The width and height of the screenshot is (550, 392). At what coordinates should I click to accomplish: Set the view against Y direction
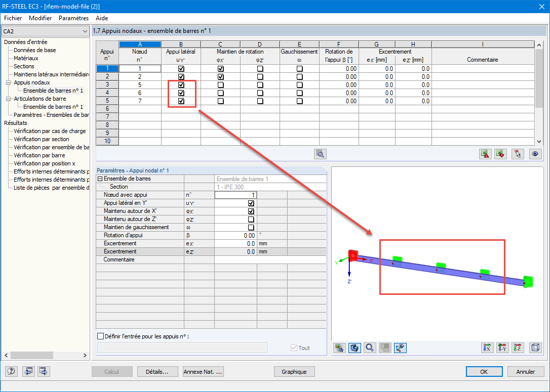pyautogui.click(x=502, y=347)
